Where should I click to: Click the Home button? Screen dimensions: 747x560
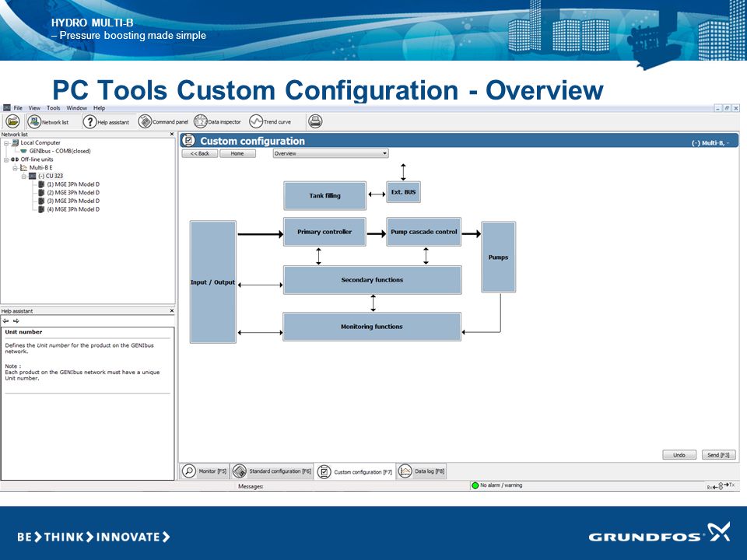coord(237,153)
